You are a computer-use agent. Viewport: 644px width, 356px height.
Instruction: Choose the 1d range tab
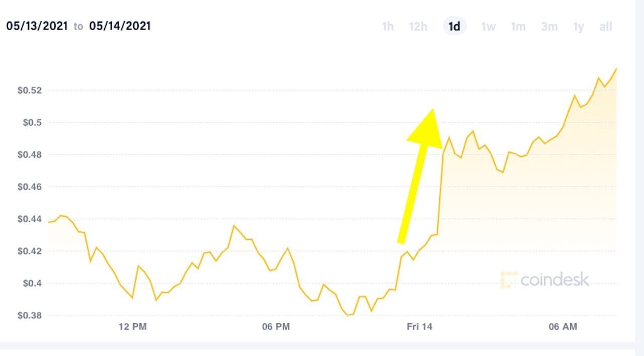454,27
